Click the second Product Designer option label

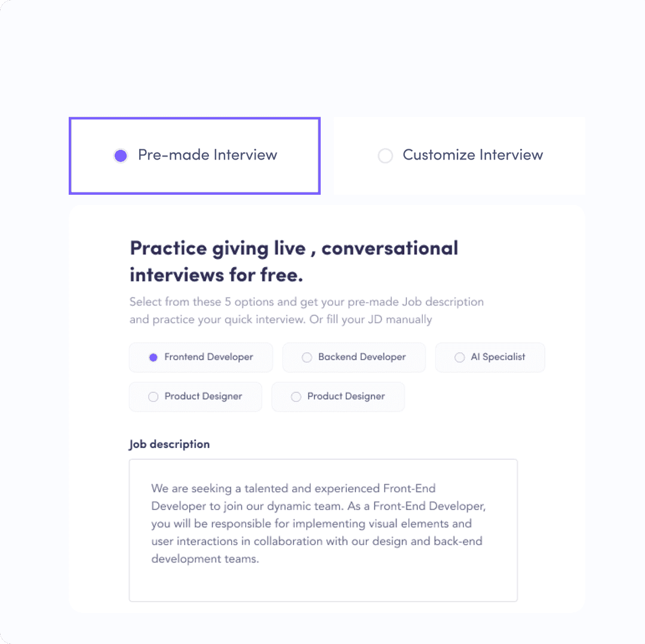(x=346, y=396)
